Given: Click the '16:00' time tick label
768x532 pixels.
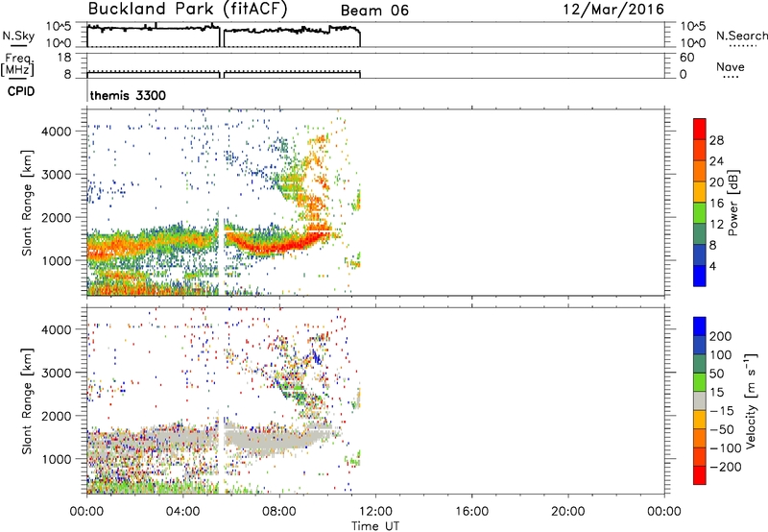Looking at the screenshot, I should (x=471, y=512).
